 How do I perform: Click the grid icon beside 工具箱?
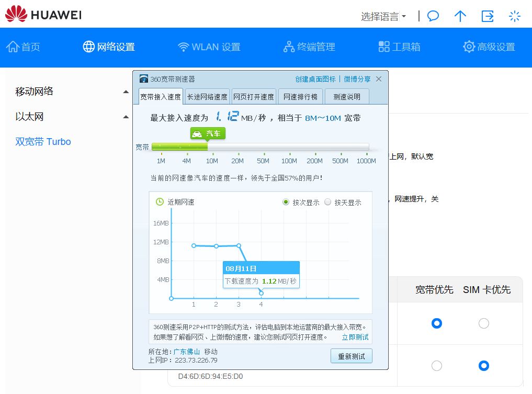[x=384, y=47]
